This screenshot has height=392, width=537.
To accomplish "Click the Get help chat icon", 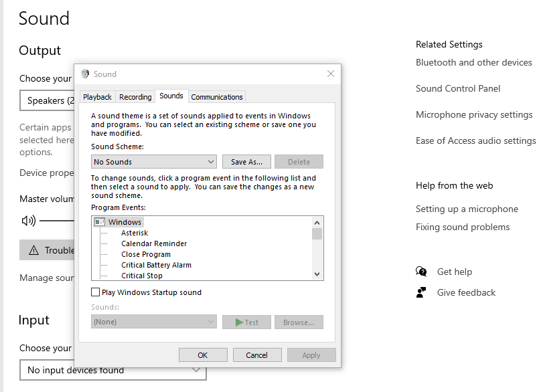I will coord(421,272).
